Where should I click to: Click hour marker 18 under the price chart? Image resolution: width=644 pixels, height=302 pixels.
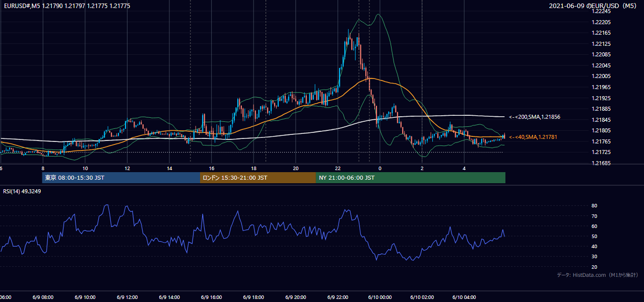click(x=253, y=168)
